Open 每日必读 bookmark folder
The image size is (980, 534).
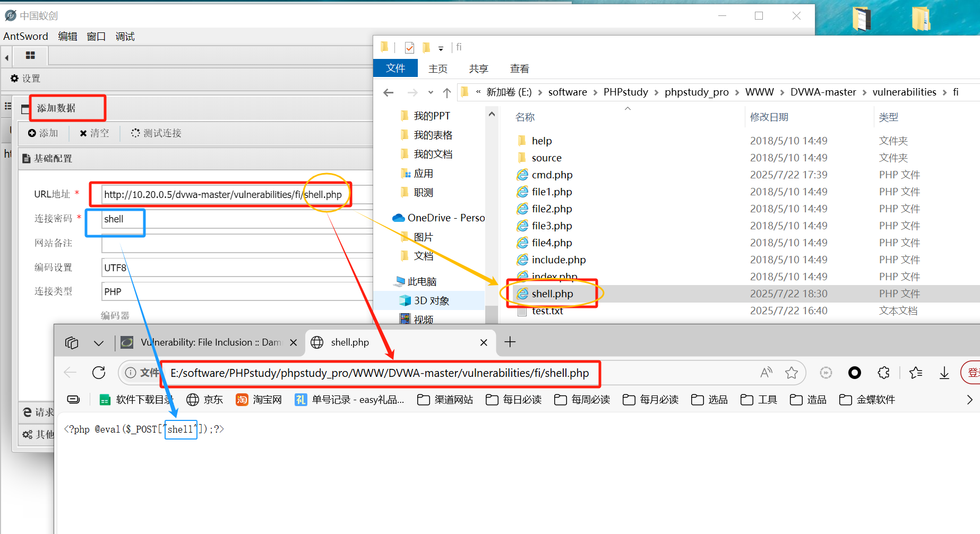coord(513,400)
